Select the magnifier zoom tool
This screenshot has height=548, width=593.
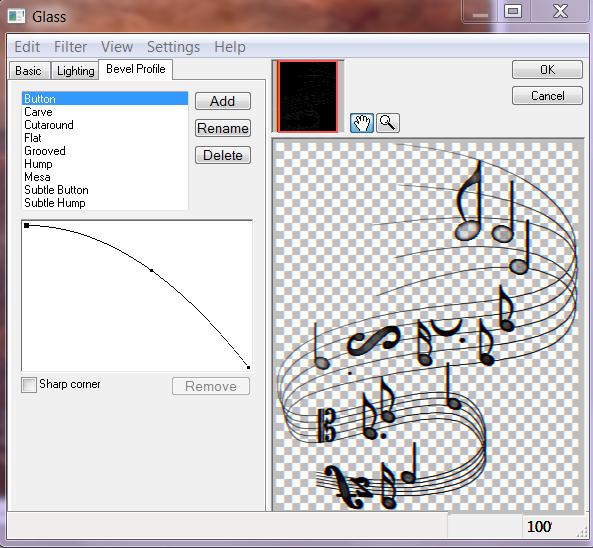pos(388,123)
